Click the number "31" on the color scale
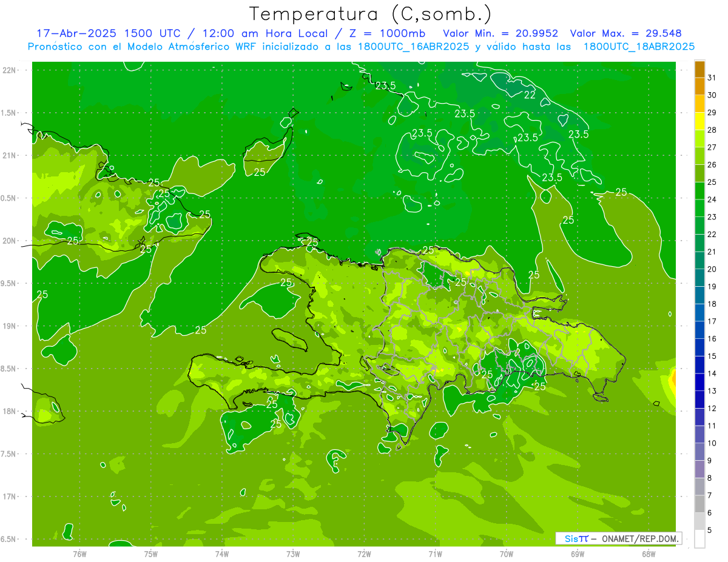The image size is (728, 562). [x=712, y=78]
